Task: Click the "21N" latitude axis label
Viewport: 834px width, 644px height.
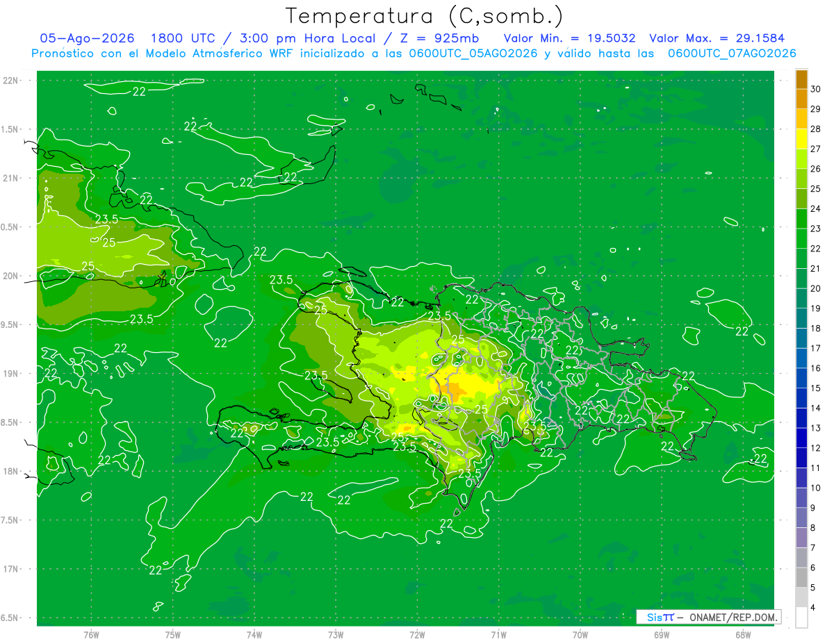Action: click(x=10, y=178)
